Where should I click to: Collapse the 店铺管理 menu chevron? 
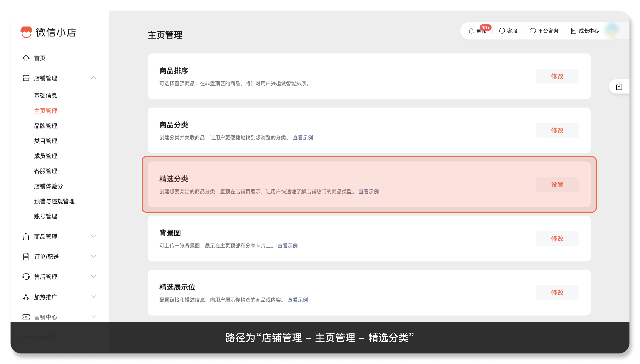tap(93, 78)
